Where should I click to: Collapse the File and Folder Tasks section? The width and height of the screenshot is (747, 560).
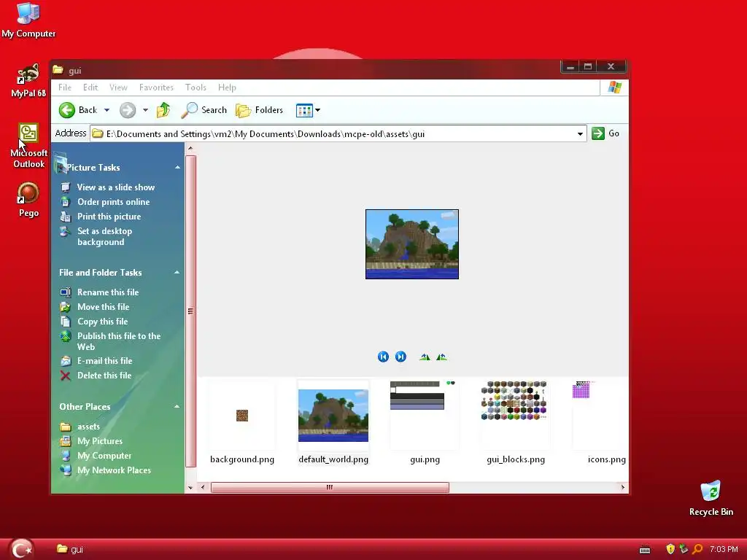click(177, 273)
